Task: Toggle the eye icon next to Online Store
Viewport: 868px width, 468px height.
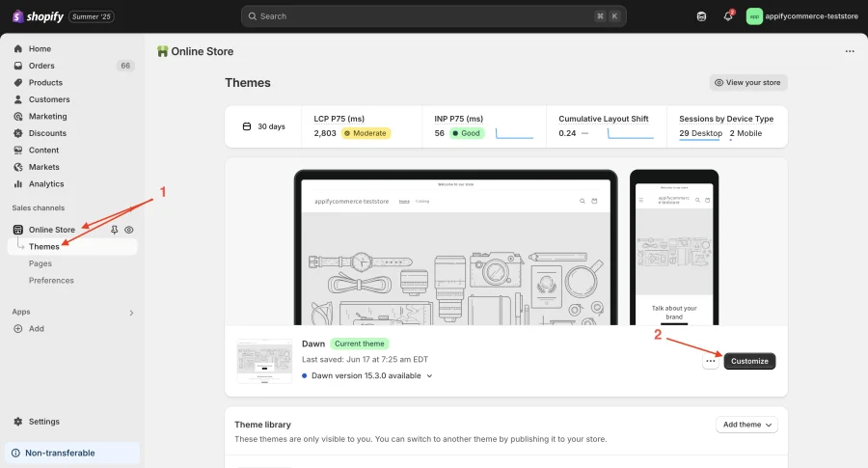Action: (129, 230)
